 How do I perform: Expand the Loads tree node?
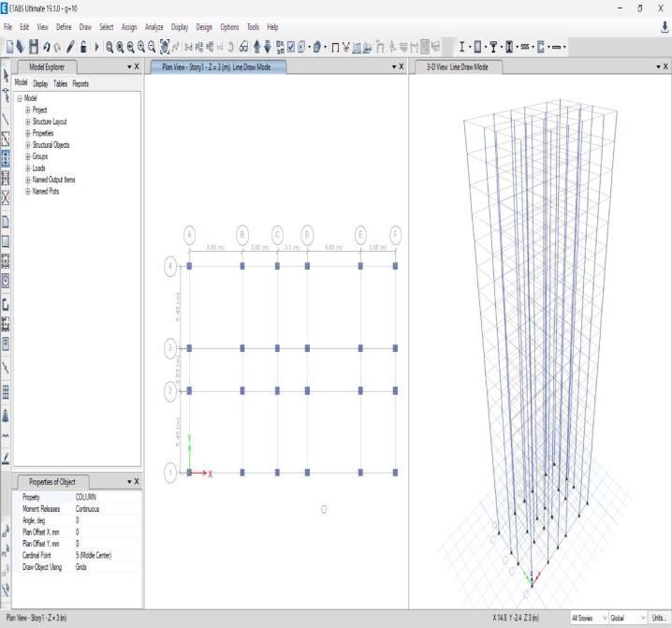click(28, 168)
